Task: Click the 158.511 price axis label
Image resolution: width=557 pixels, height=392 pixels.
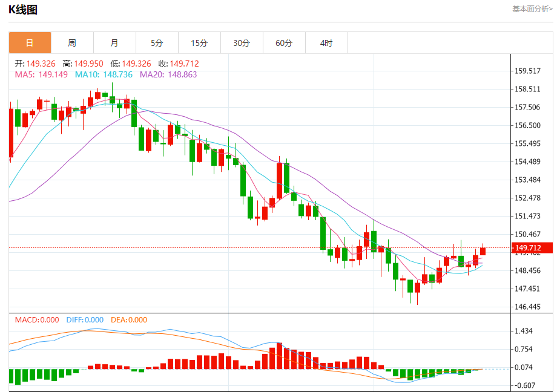Action: click(527, 89)
